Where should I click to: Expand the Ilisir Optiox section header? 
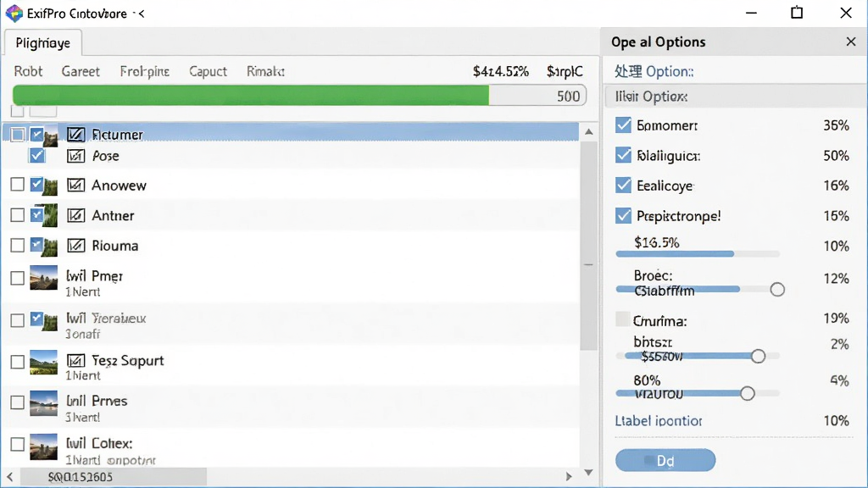pyautogui.click(x=736, y=97)
